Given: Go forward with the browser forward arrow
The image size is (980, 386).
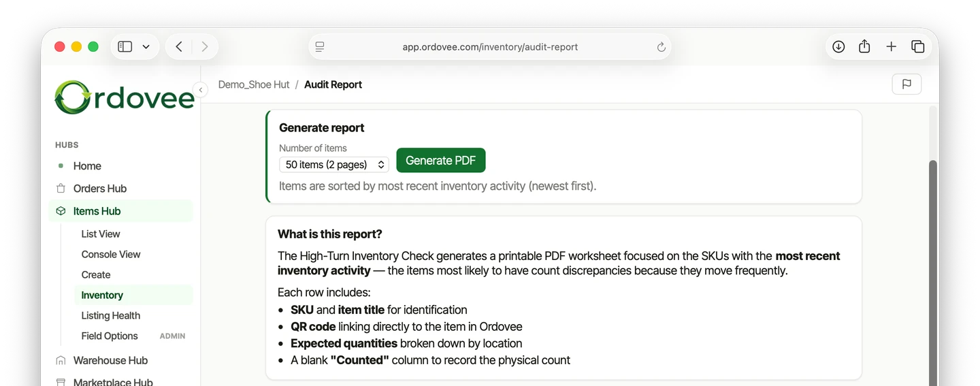Looking at the screenshot, I should [x=205, y=47].
